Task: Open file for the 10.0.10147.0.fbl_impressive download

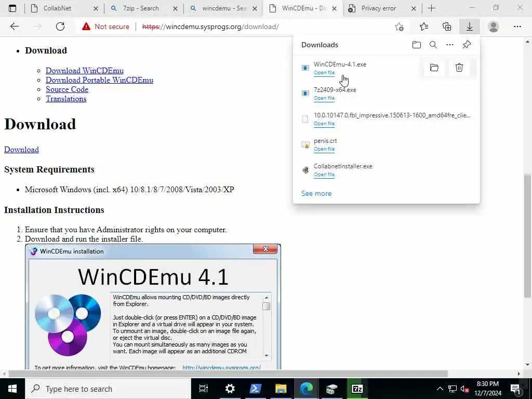Action: pos(324,124)
